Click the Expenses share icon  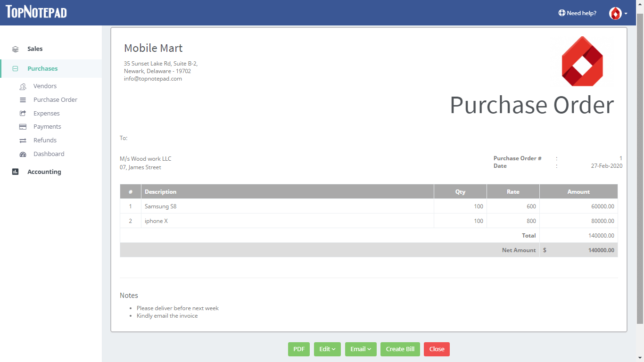click(23, 114)
